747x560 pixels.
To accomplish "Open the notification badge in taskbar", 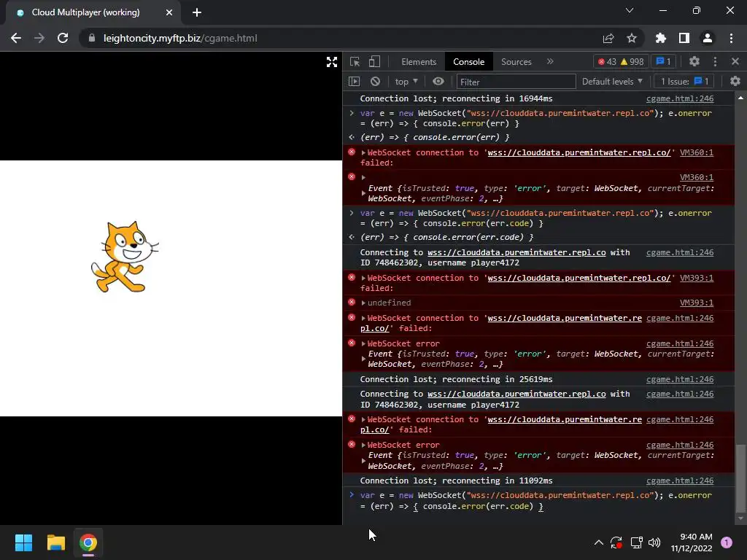I will pos(727,542).
